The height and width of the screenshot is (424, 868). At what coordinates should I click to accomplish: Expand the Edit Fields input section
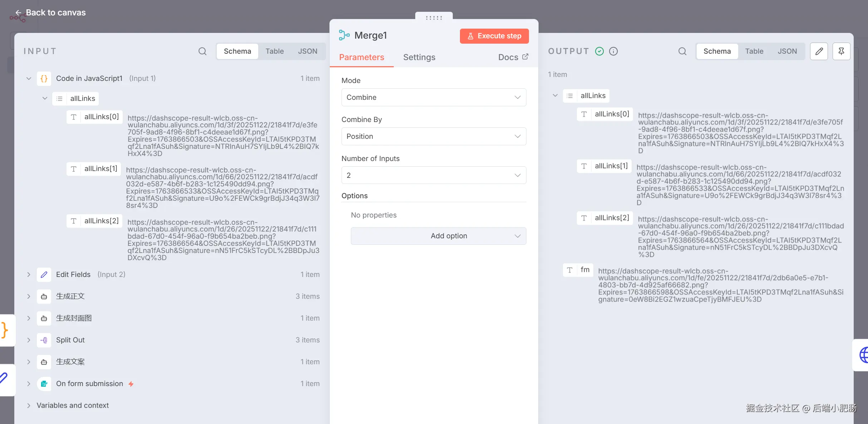29,274
